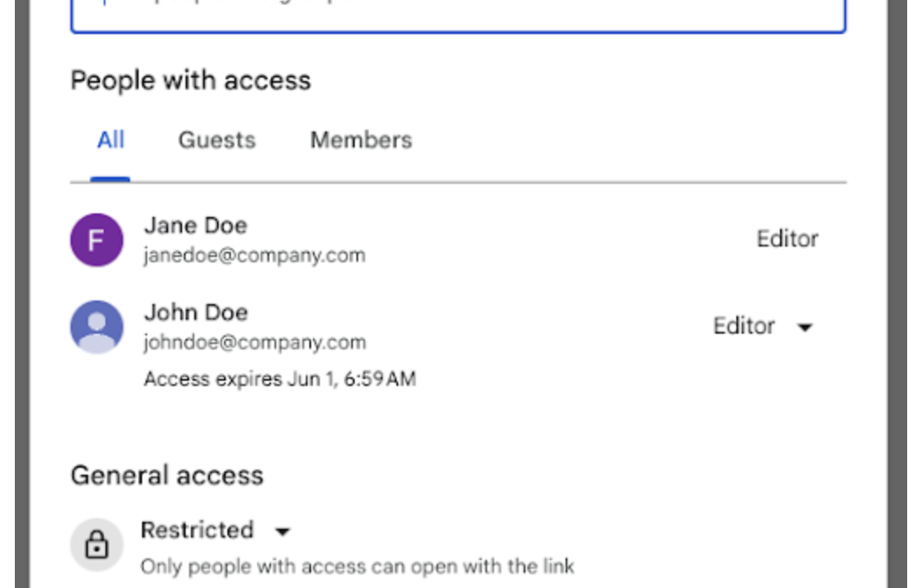Click the johndoe@company.com email address
922x588 pixels.
(254, 342)
